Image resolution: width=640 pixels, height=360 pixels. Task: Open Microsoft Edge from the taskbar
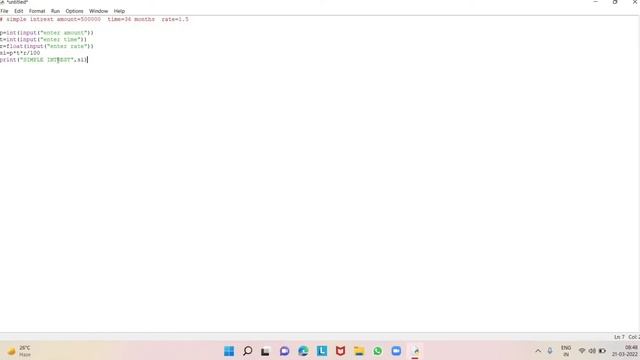pyautogui.click(x=303, y=351)
